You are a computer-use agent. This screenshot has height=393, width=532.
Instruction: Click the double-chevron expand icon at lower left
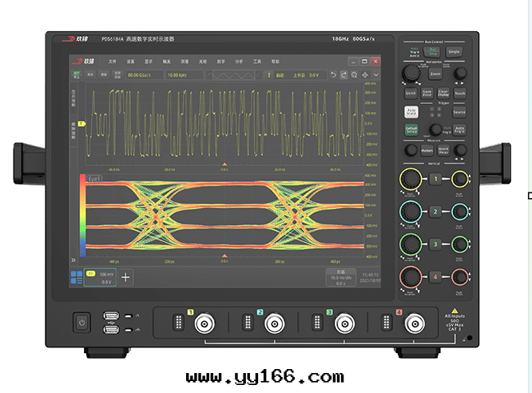(x=73, y=260)
